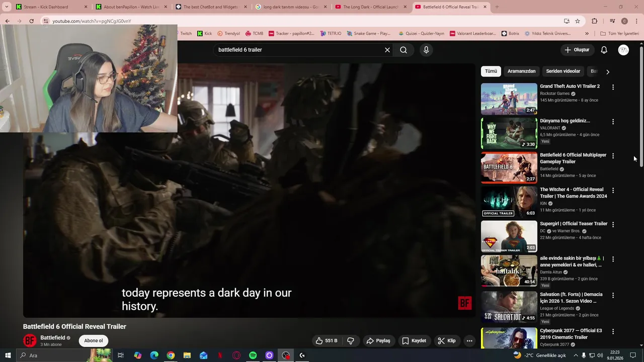Click the Klip clip button

click(447, 340)
